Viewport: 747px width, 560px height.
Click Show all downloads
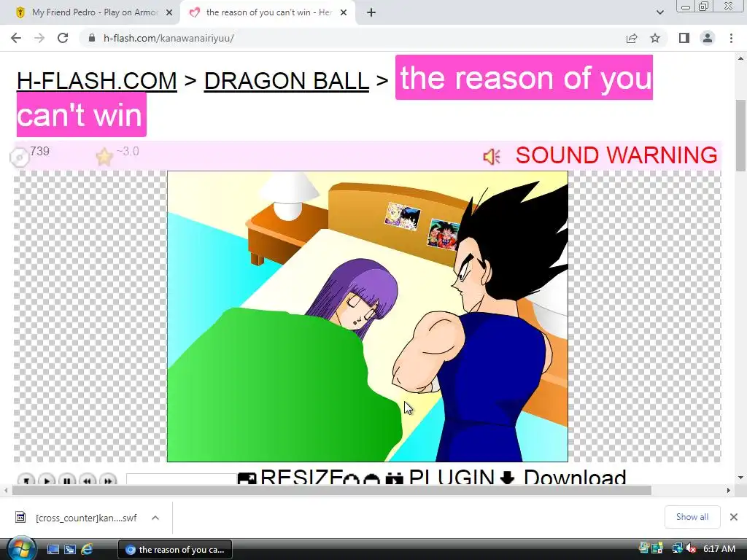coord(692,517)
